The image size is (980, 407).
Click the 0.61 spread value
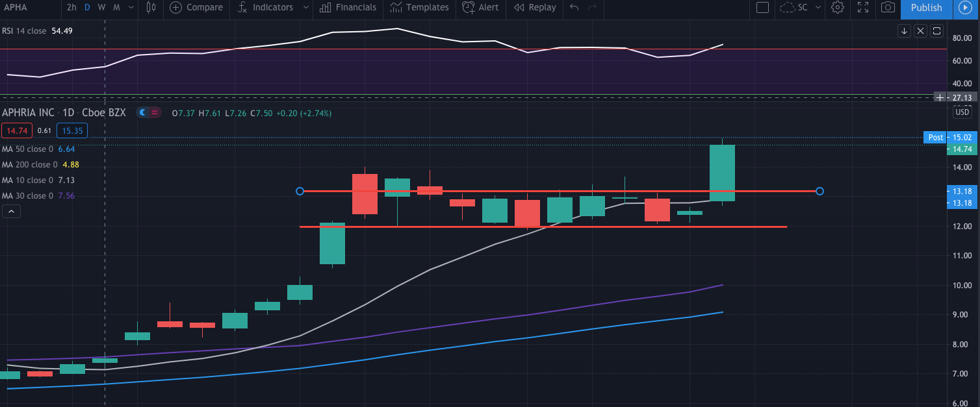pyautogui.click(x=44, y=130)
